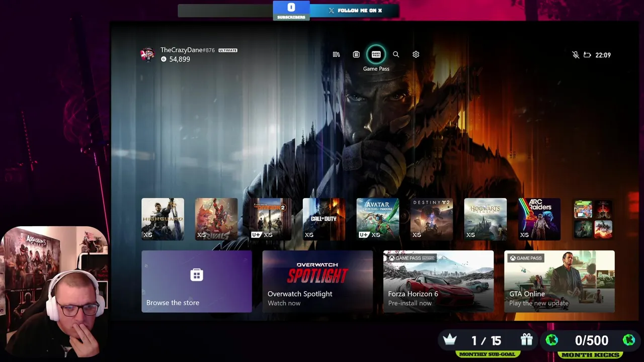Click the streamer webcam overlay

(54, 292)
